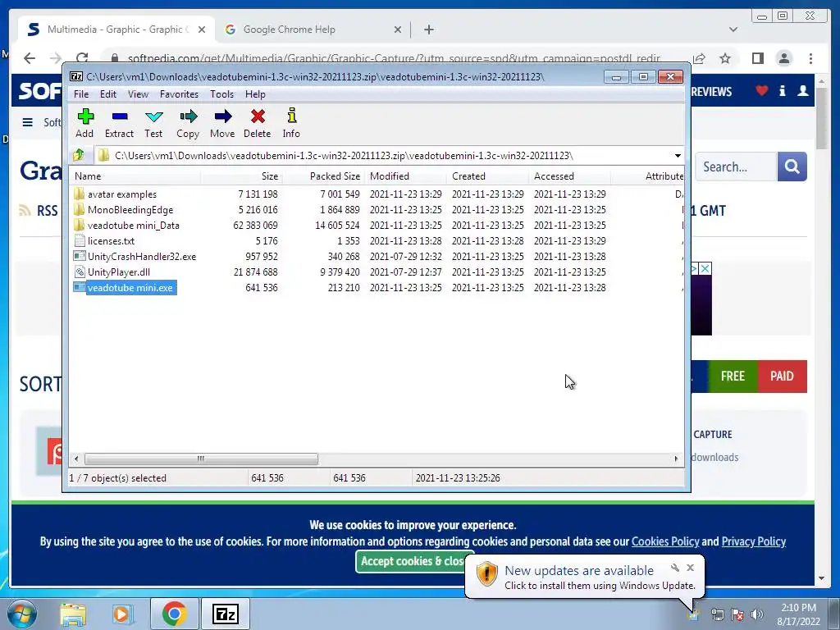Screen dimensions: 840x630
Task: Open a new Chrome tab
Action: [x=428, y=30]
